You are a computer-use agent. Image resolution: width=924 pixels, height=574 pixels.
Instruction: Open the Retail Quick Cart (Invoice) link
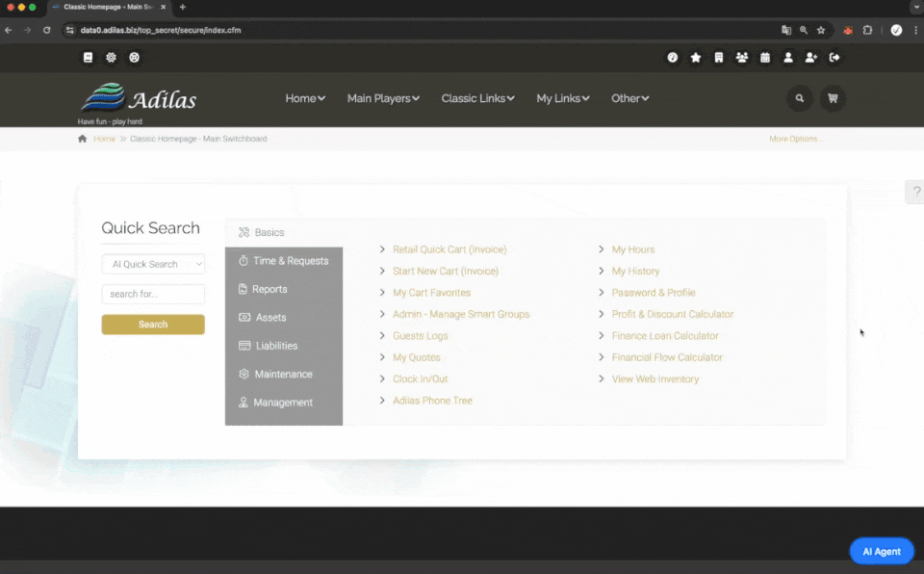[x=449, y=249]
